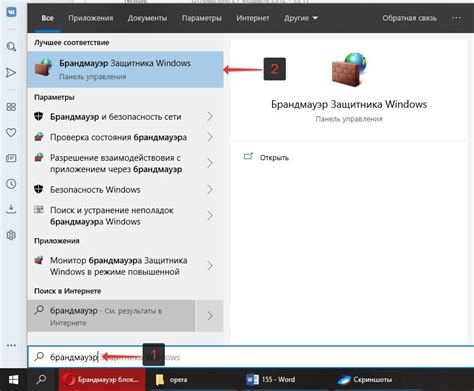Image resolution: width=474 pixels, height=391 pixels.
Task: Open Разрешение взаимодействия с приложением result
Action: pyautogui.click(x=115, y=163)
